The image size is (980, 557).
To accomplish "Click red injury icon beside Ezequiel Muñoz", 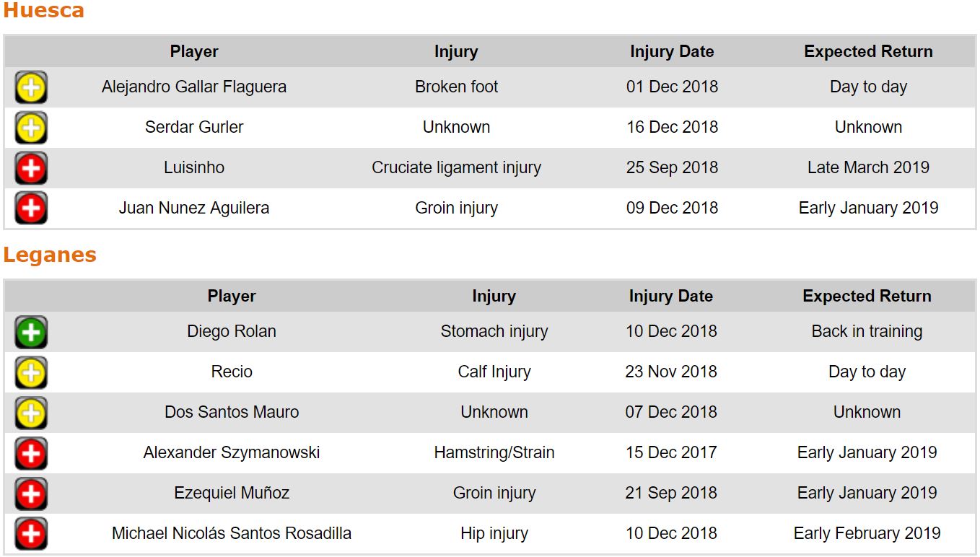I will [31, 494].
